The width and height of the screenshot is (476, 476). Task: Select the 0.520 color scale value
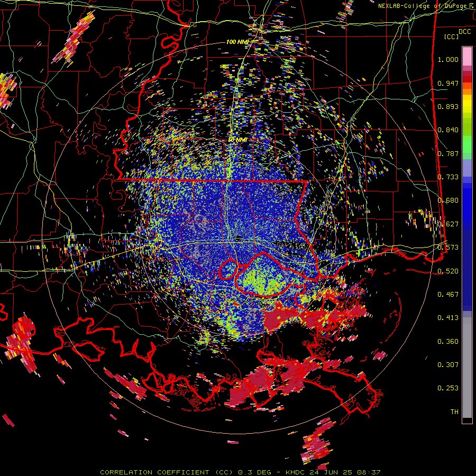(448, 271)
